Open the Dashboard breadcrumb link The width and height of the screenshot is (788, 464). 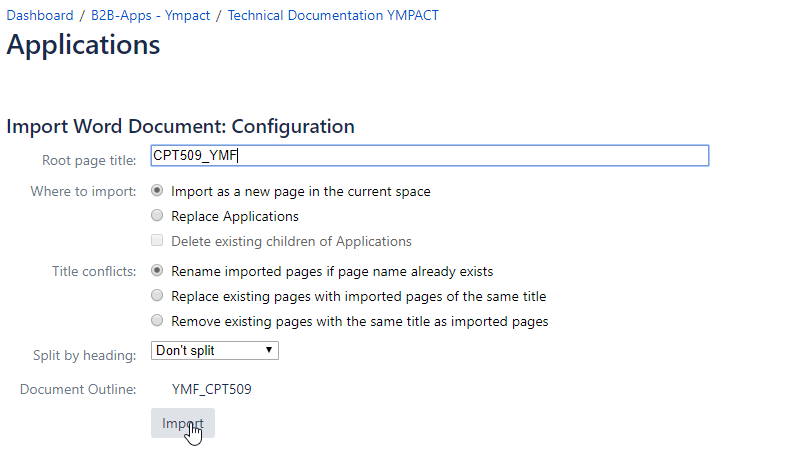[x=40, y=16]
